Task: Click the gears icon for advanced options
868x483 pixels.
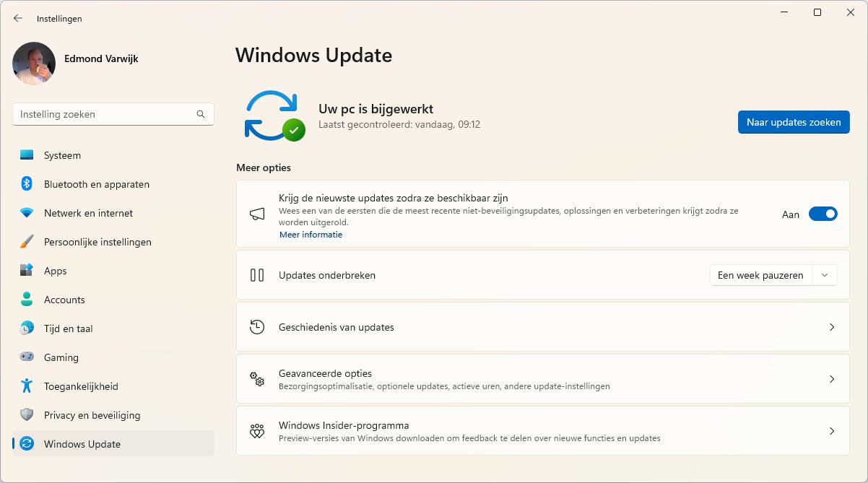Action: coord(257,379)
